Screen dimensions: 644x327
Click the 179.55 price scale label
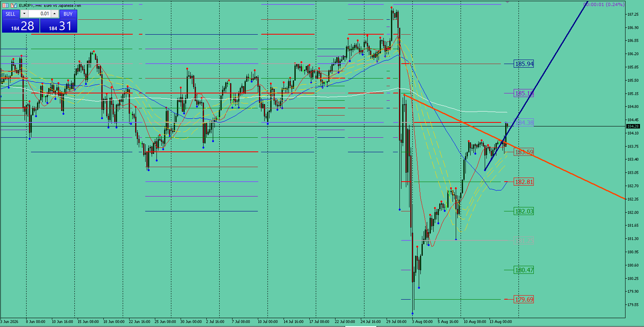[633, 305]
